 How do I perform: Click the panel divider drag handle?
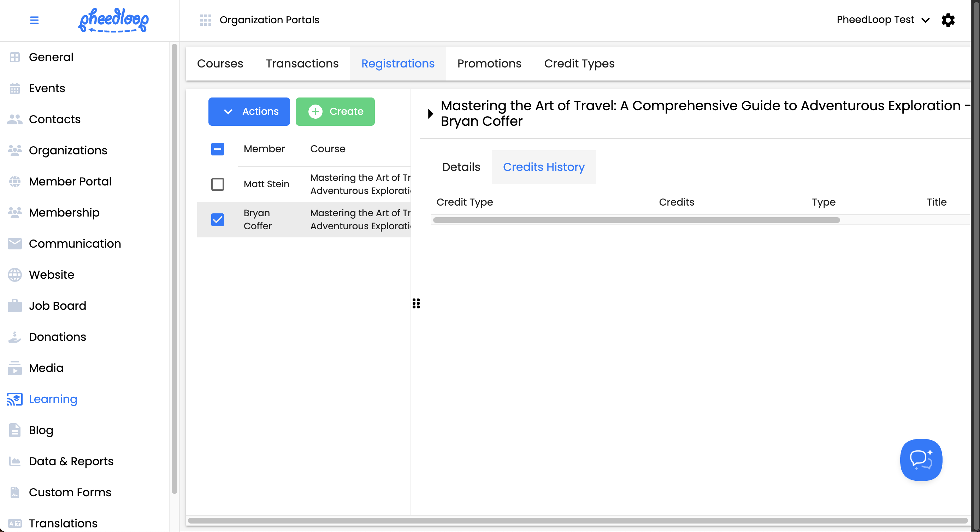pyautogui.click(x=416, y=303)
